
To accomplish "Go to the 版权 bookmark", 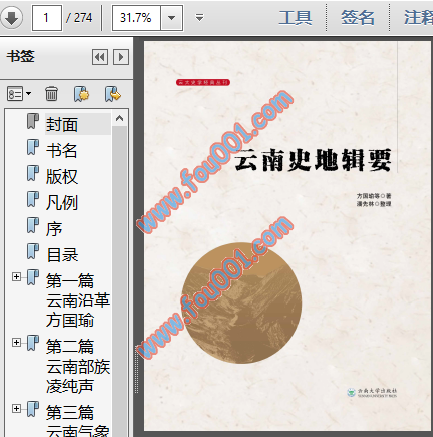I will tap(62, 177).
